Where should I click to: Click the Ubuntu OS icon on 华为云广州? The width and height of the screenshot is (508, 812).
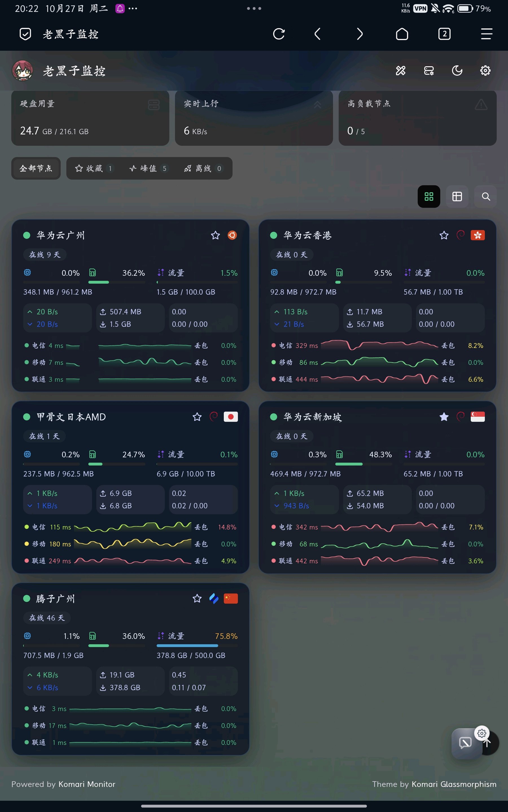point(232,235)
